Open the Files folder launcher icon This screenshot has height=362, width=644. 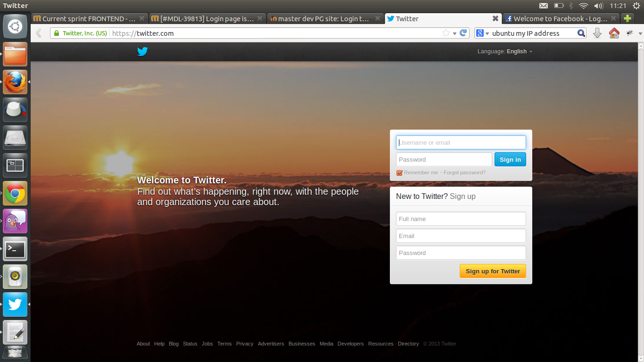click(15, 54)
